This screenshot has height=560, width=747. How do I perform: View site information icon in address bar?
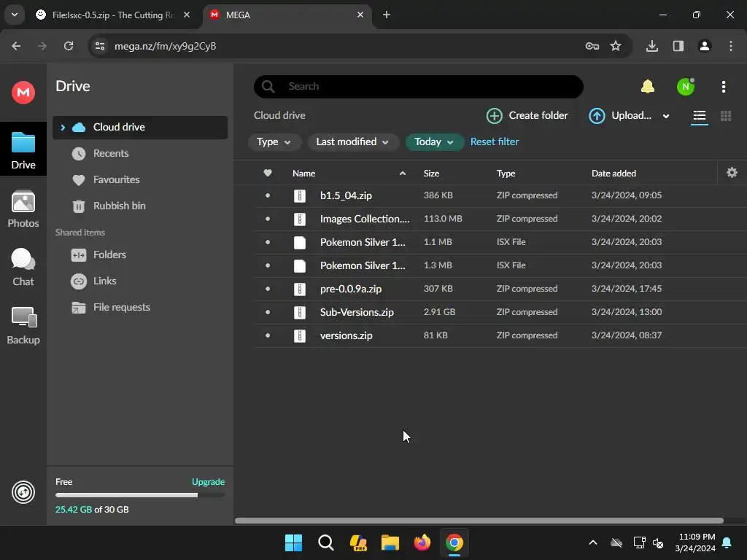click(100, 46)
